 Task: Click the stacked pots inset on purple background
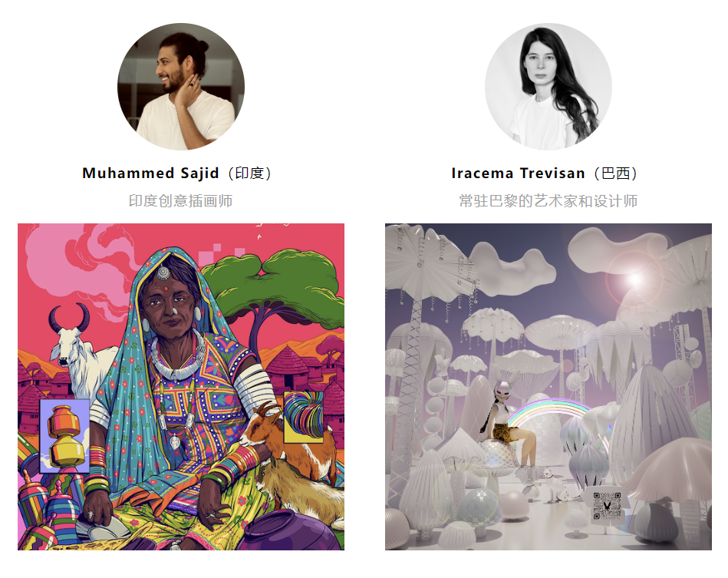point(64,436)
